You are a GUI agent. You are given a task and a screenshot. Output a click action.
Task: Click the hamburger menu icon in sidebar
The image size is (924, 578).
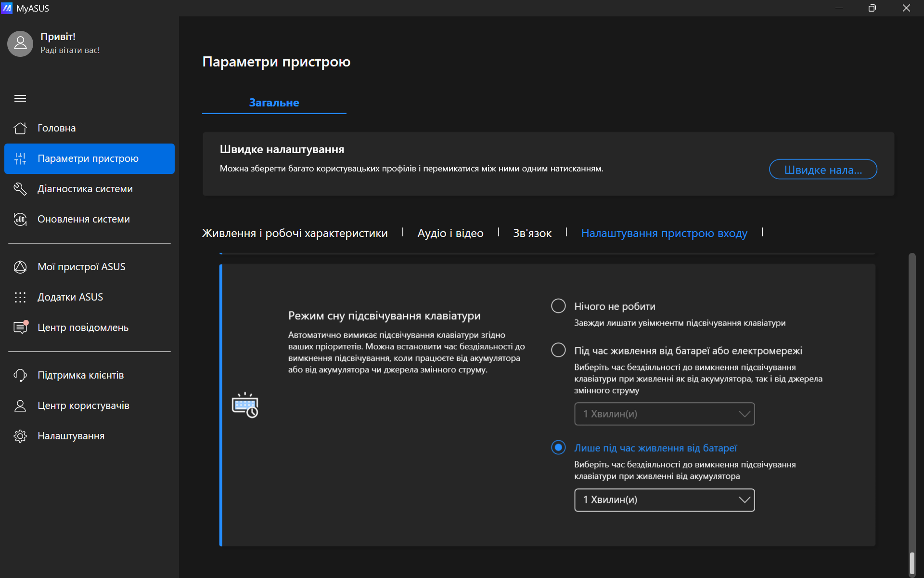(20, 98)
